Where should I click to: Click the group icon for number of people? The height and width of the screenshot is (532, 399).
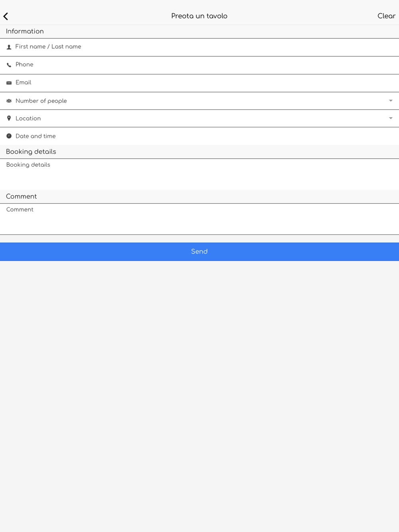point(9,101)
